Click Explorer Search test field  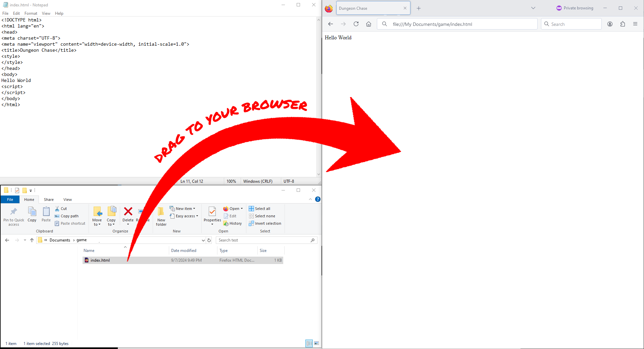point(266,240)
